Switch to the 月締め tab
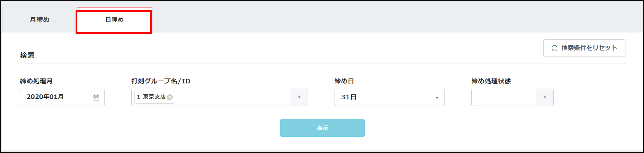The height and width of the screenshot is (153, 644). 39,20
